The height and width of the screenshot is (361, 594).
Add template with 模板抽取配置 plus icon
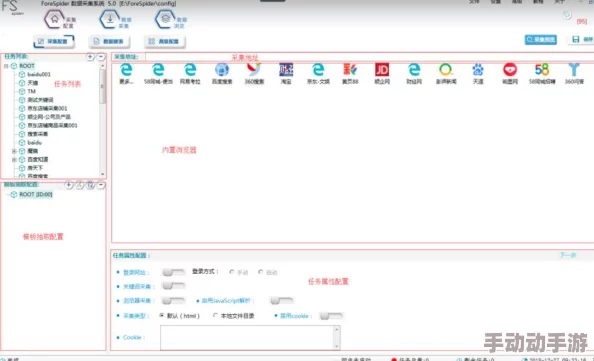tap(69, 185)
